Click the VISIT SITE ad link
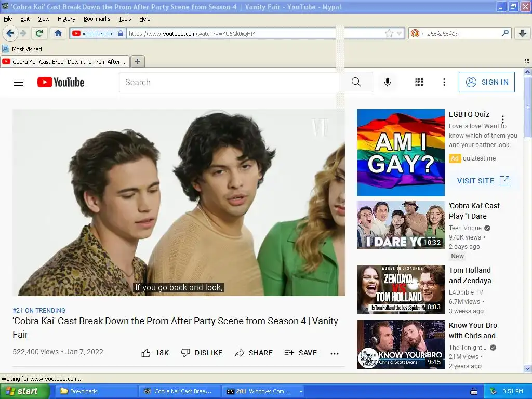Image resolution: width=532 pixels, height=399 pixels. click(483, 181)
